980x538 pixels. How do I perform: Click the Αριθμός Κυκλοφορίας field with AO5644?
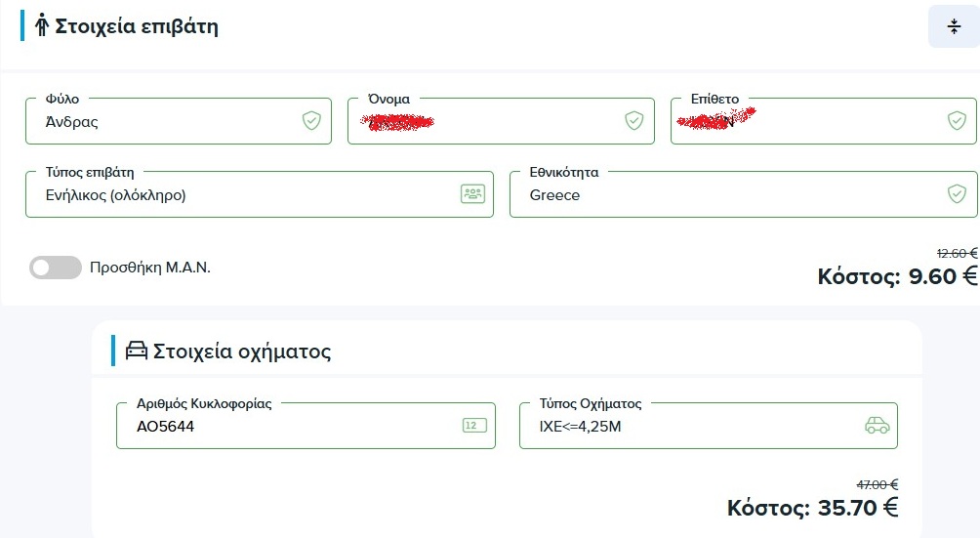tap(283, 427)
